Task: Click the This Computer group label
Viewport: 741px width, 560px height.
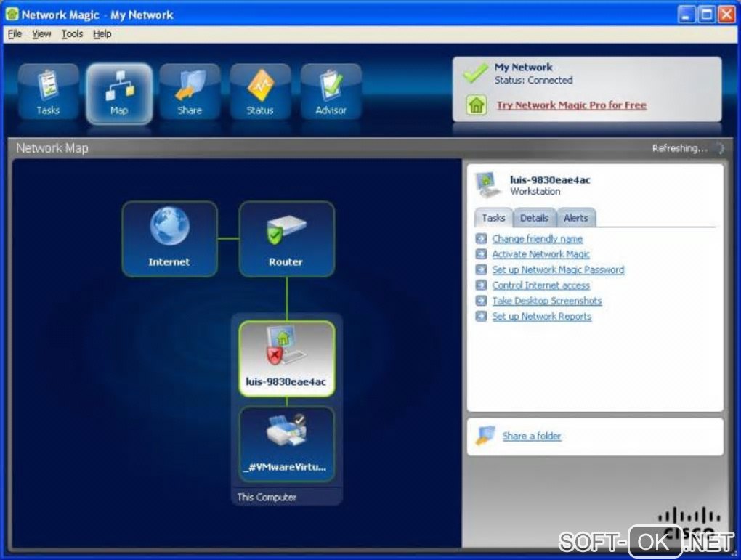Action: coord(267,497)
